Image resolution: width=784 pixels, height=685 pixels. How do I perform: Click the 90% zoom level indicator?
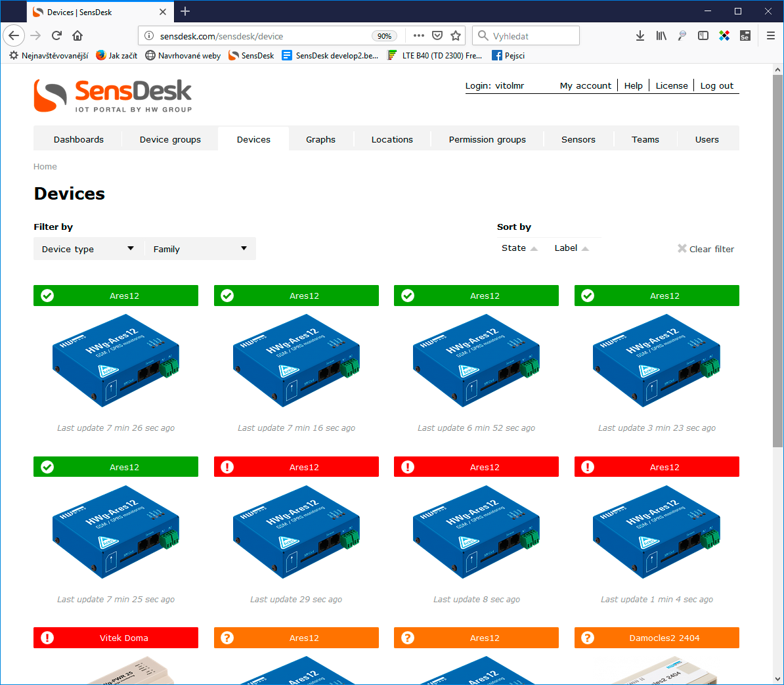point(384,36)
